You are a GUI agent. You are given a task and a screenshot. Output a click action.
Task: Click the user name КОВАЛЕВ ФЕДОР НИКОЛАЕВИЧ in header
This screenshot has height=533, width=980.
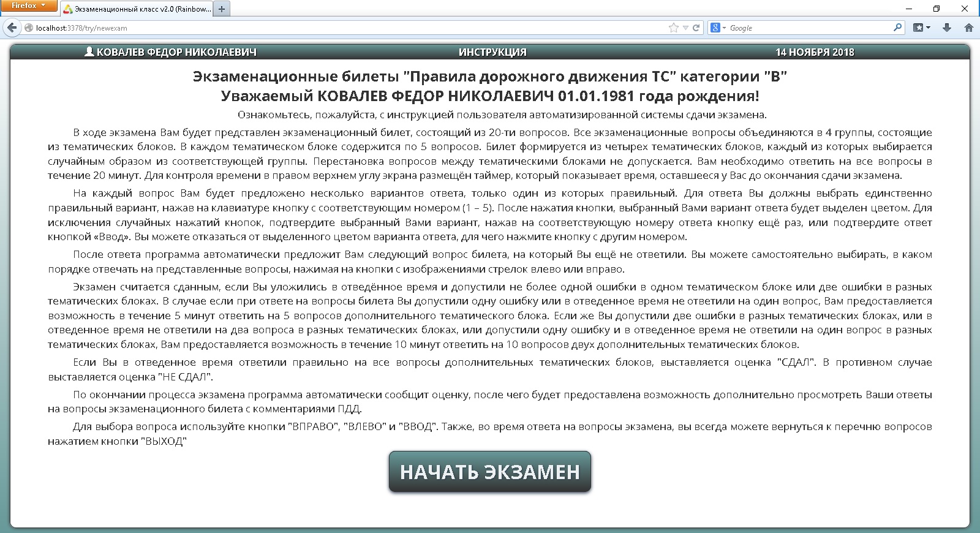coord(176,52)
